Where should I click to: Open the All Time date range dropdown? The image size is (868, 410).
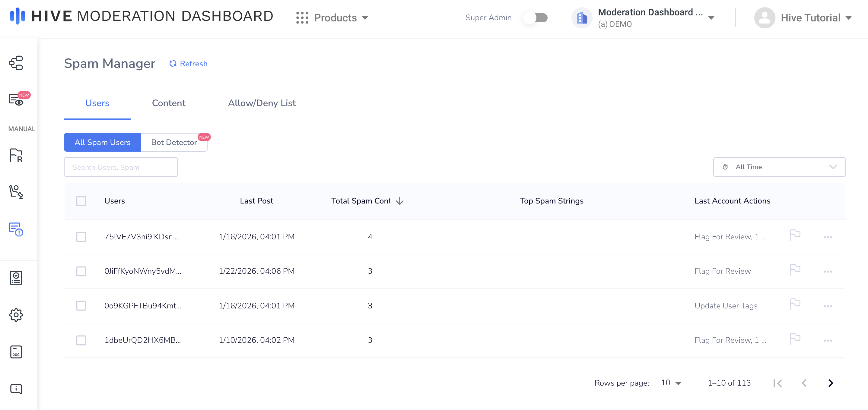(x=779, y=167)
